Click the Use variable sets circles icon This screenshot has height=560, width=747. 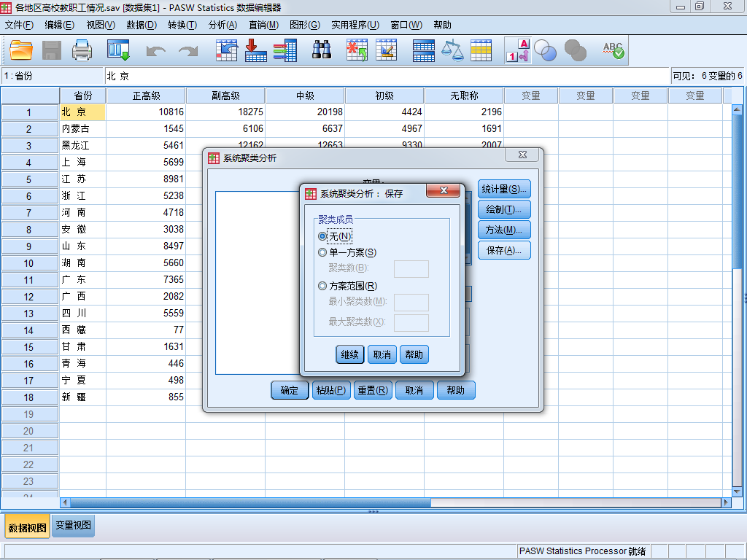pyautogui.click(x=545, y=50)
